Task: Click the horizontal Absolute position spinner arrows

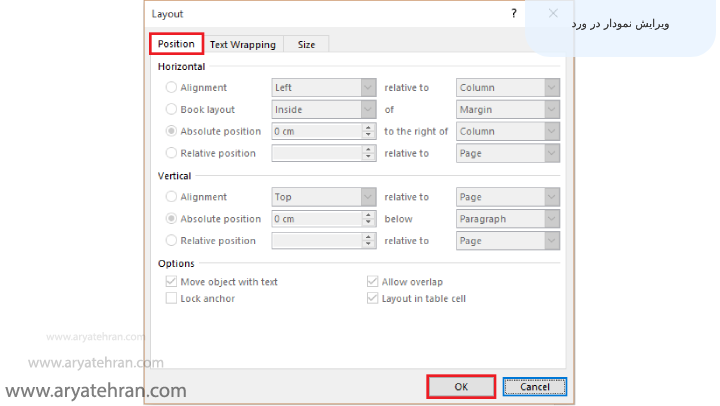Action: pos(368,131)
